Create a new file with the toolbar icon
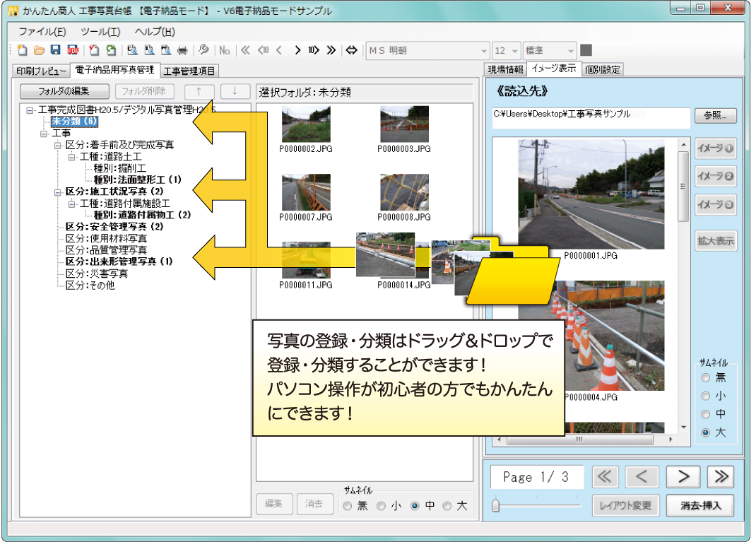The image size is (756, 542). tap(22, 50)
